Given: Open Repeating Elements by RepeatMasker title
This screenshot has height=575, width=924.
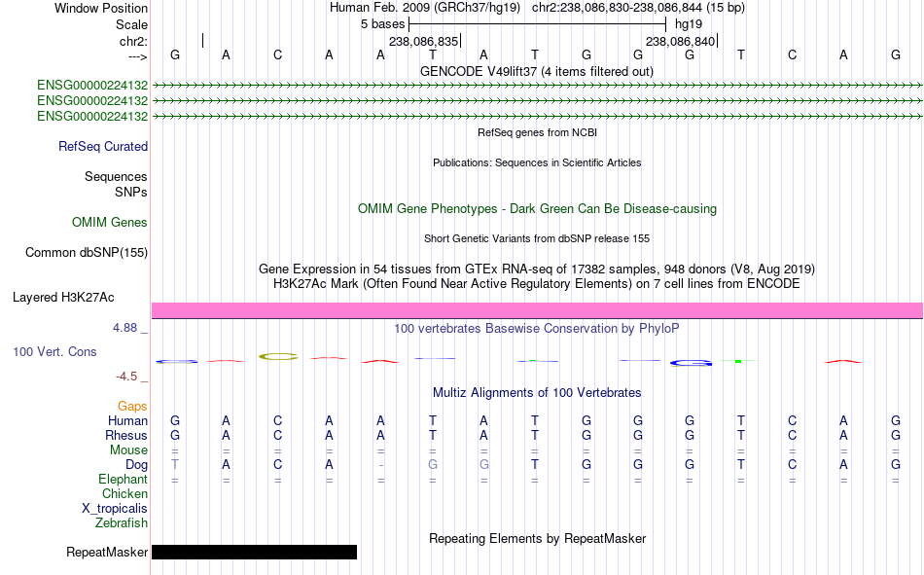Looking at the screenshot, I should pos(537,538).
